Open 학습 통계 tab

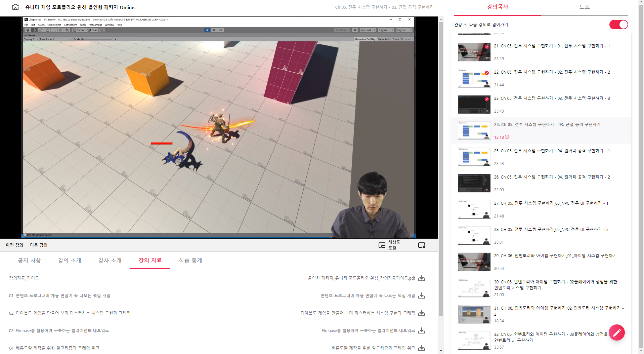[x=190, y=261]
